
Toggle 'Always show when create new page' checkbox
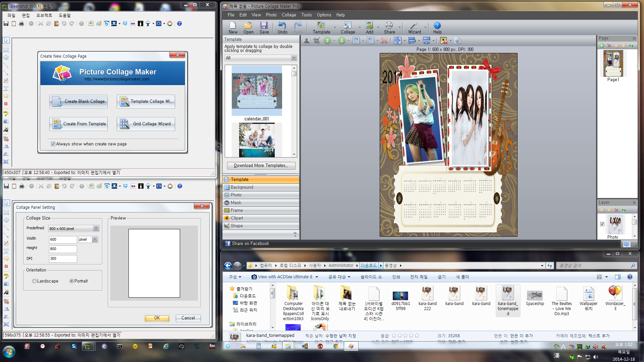pos(53,144)
